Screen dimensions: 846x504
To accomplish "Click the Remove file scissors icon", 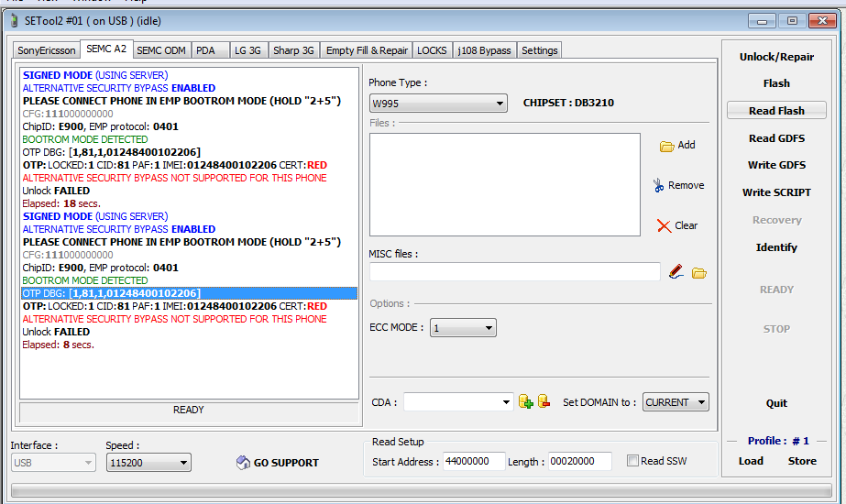I will (x=658, y=186).
